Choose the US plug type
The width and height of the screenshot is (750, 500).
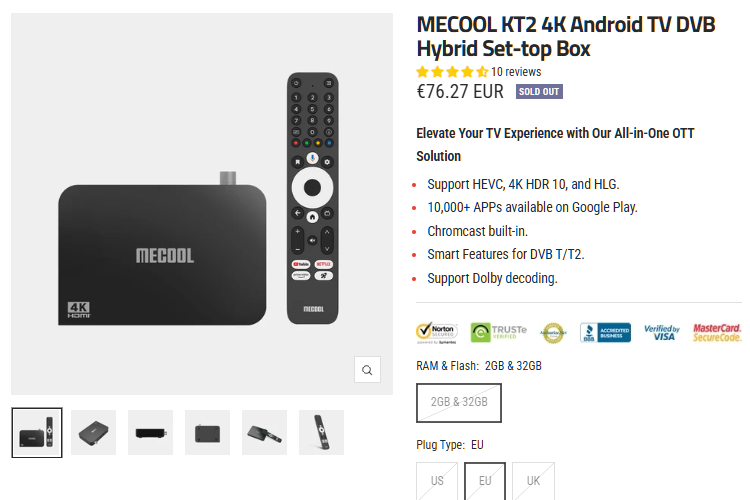(437, 480)
